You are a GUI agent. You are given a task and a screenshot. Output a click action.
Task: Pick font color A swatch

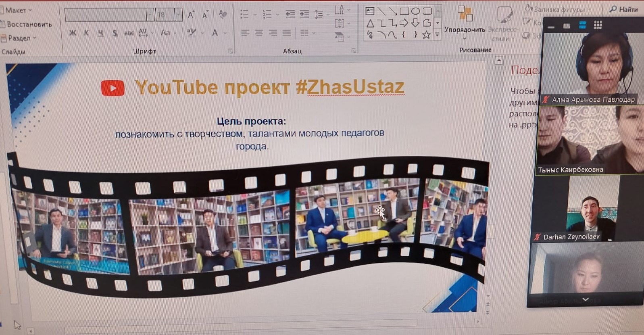[x=215, y=33]
